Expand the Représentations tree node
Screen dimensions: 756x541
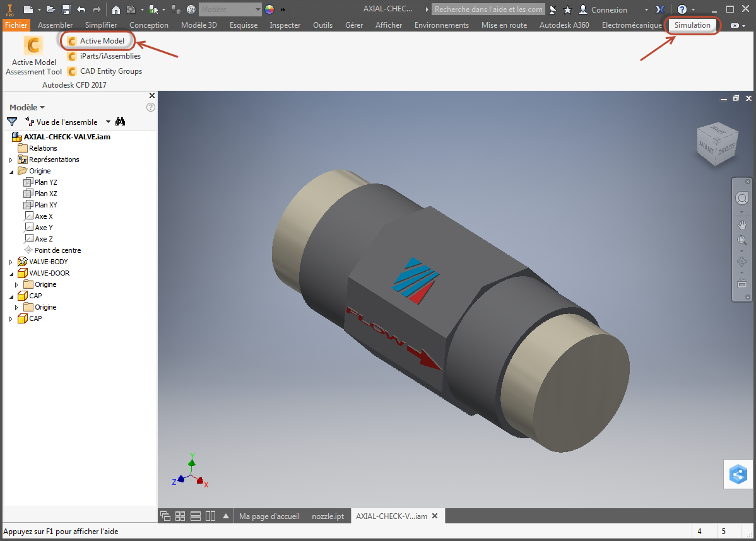[11, 160]
